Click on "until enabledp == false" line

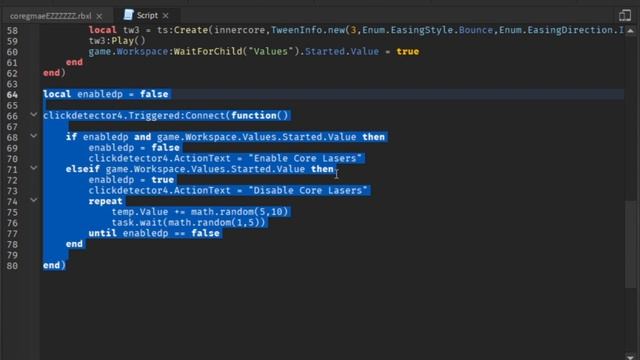coord(154,233)
